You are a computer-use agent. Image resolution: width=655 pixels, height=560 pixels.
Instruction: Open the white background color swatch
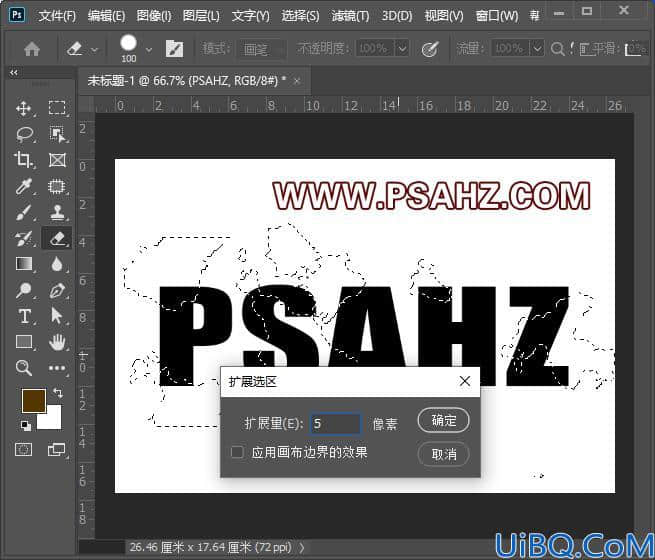click(x=53, y=421)
